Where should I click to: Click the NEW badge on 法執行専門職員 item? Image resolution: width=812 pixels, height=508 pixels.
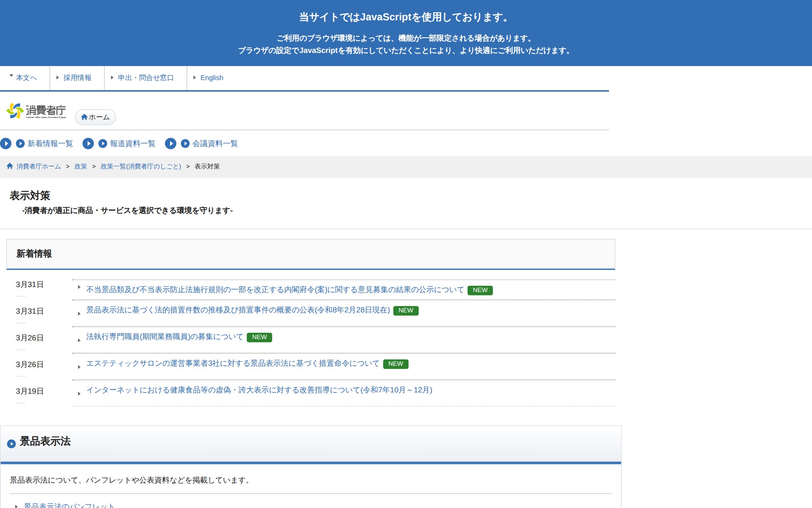(x=259, y=337)
